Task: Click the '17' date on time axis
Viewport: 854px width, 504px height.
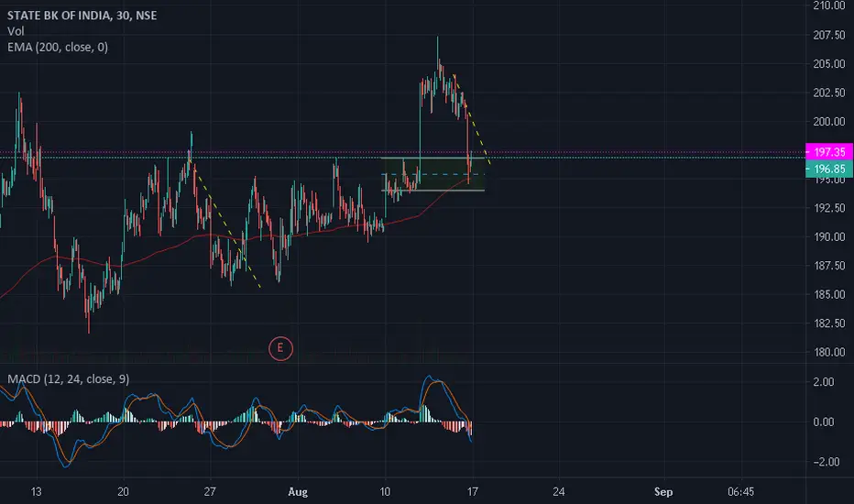Action: (x=472, y=492)
